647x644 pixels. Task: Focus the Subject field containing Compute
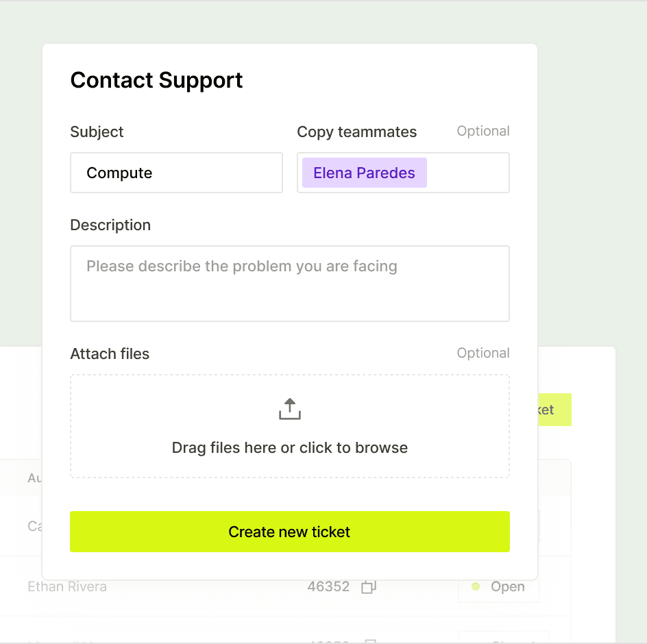click(x=176, y=173)
